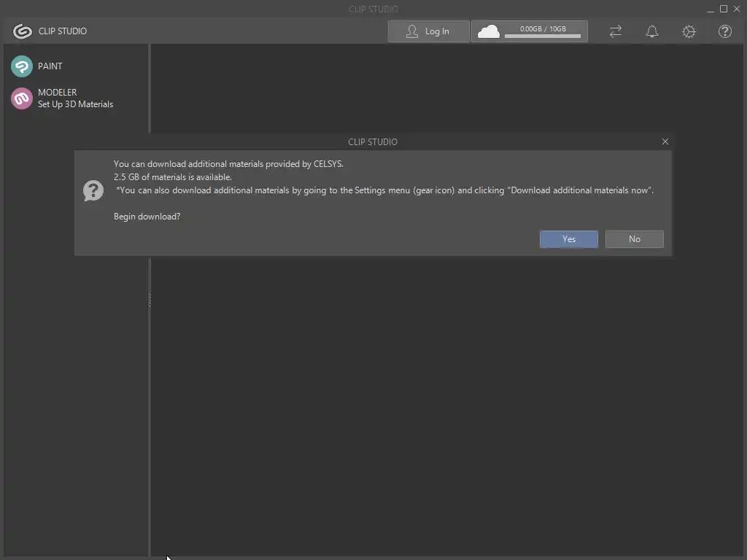
Task: Click the CLIP STUDIO logo icon
Action: coord(23,31)
